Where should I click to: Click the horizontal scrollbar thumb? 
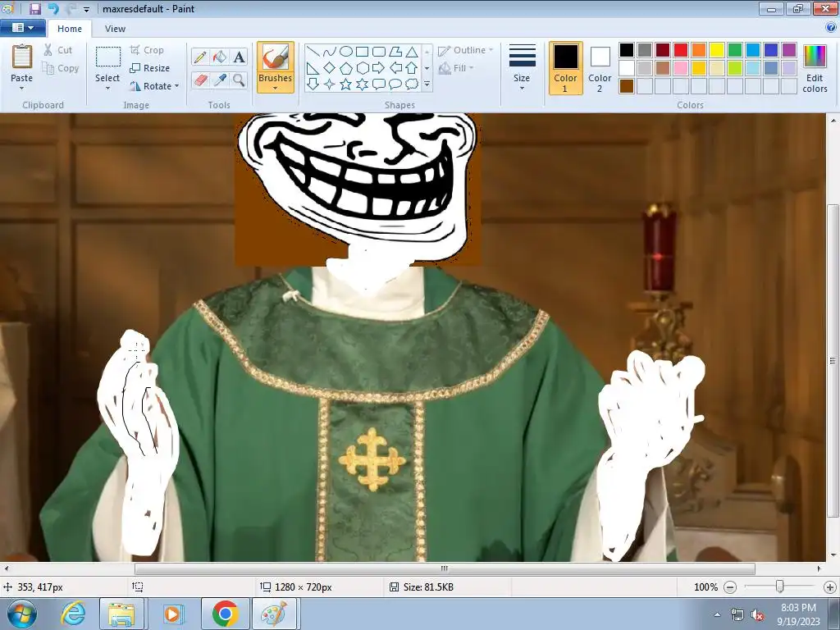pos(444,568)
